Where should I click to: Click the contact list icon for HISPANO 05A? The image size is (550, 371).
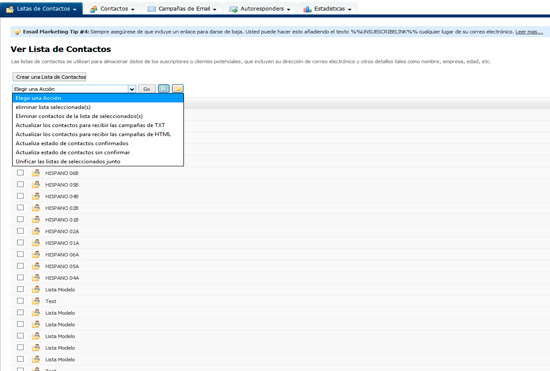[36, 266]
